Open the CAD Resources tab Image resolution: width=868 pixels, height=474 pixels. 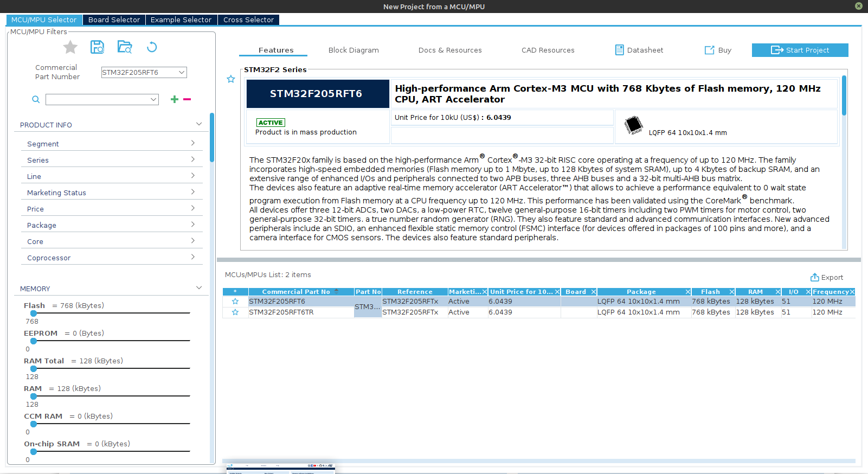pyautogui.click(x=548, y=50)
